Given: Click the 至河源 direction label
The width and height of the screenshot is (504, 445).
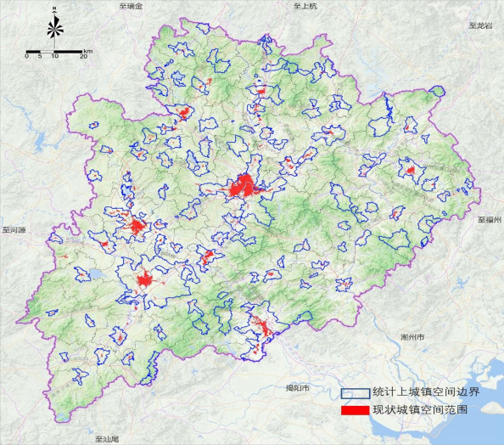Looking at the screenshot, I should (x=14, y=230).
